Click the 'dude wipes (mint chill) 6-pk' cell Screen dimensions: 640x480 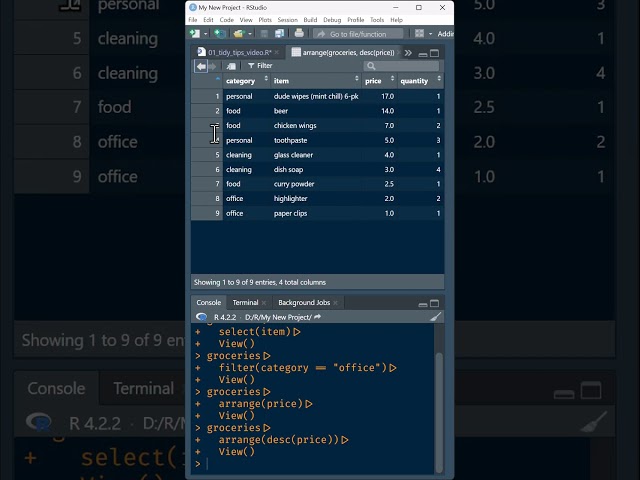point(316,96)
